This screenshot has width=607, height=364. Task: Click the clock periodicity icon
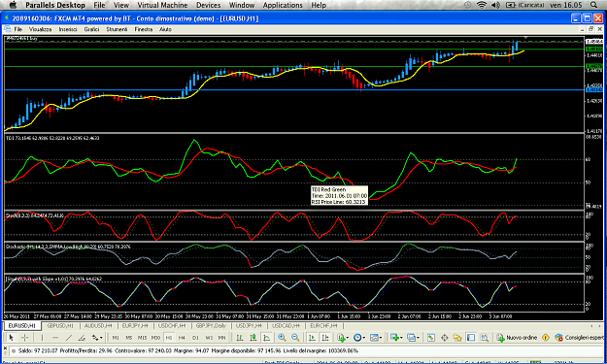point(357,338)
